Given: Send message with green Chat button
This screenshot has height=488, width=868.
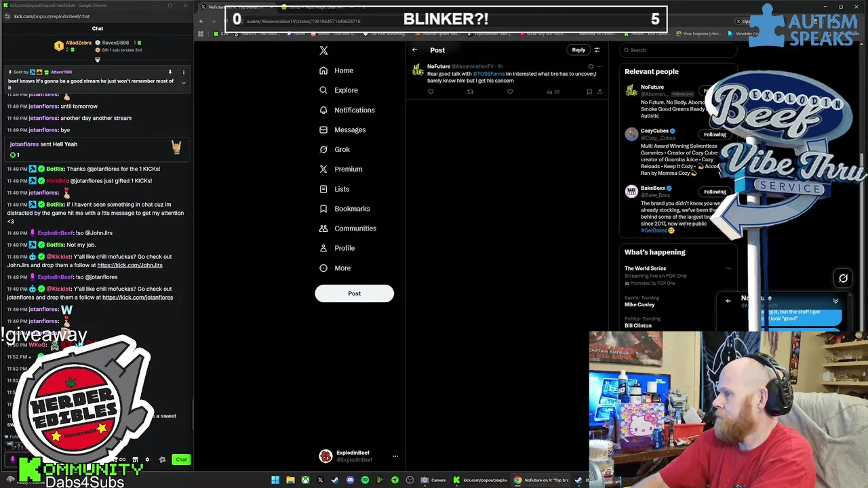Looking at the screenshot, I should pos(181,460).
